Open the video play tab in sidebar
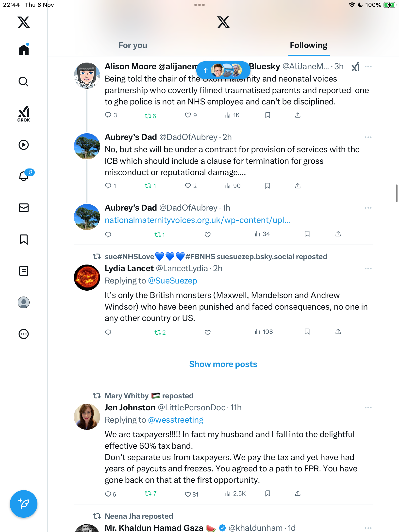 pos(24,145)
